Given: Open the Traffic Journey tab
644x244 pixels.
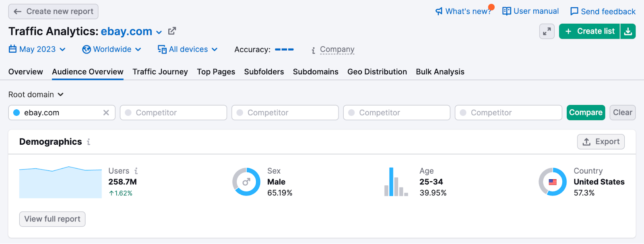Looking at the screenshot, I should point(160,72).
